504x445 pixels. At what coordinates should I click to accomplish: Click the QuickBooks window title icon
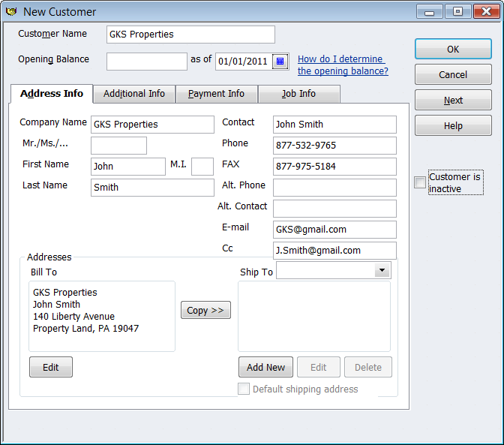click(11, 11)
